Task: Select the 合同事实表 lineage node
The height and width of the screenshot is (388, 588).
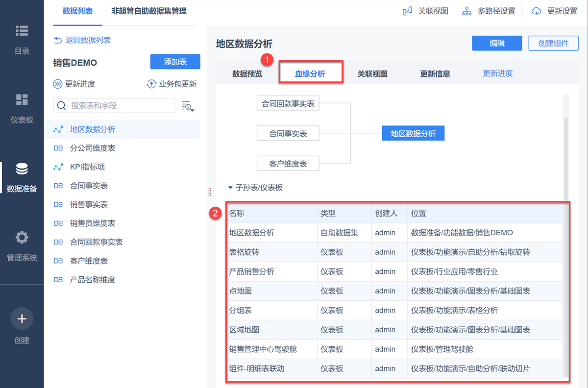Action: (x=288, y=133)
